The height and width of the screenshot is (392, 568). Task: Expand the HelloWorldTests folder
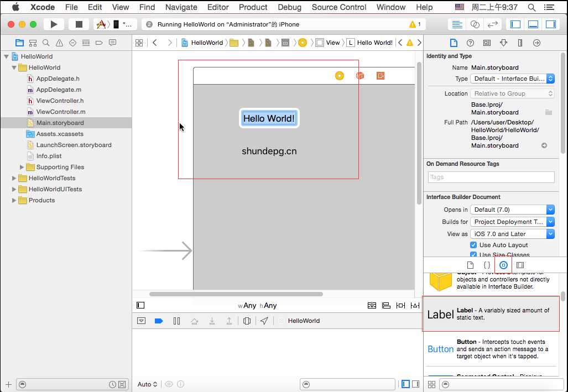pyautogui.click(x=14, y=178)
